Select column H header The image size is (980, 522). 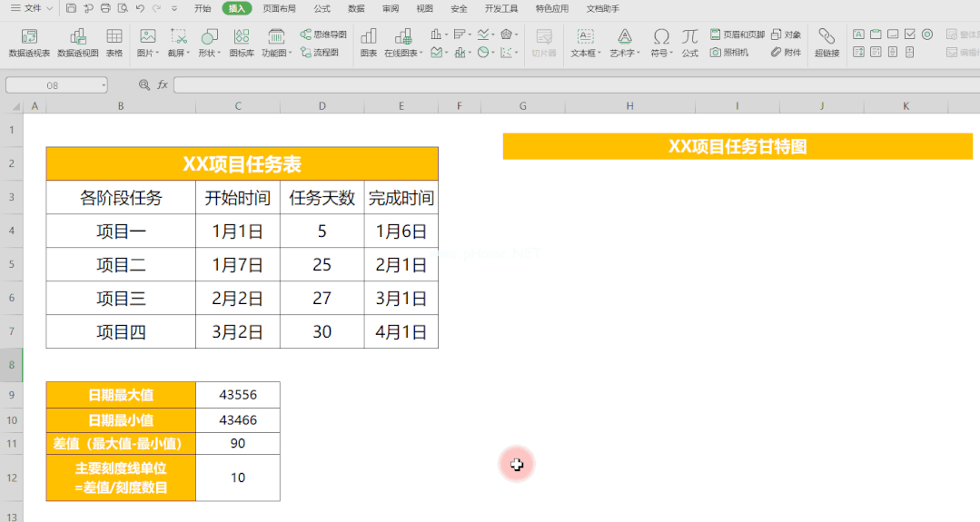click(630, 106)
